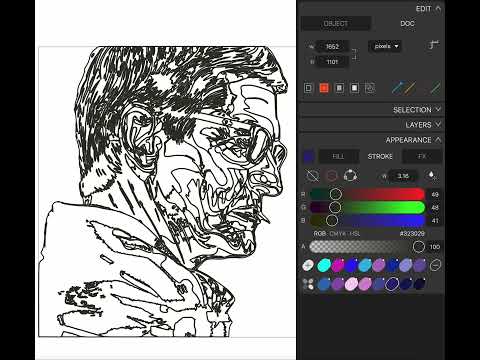Switch to the DOC tab
The image size is (480, 360).
click(x=407, y=24)
